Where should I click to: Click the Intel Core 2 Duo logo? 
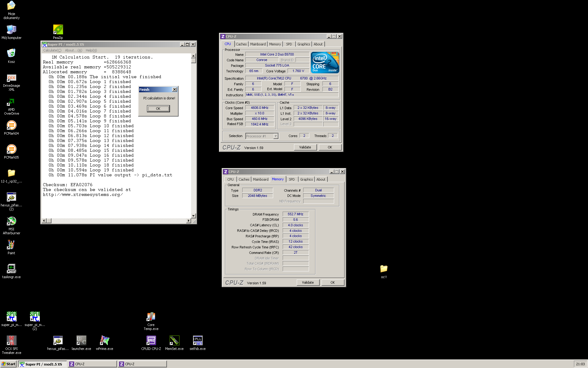pyautogui.click(x=325, y=63)
